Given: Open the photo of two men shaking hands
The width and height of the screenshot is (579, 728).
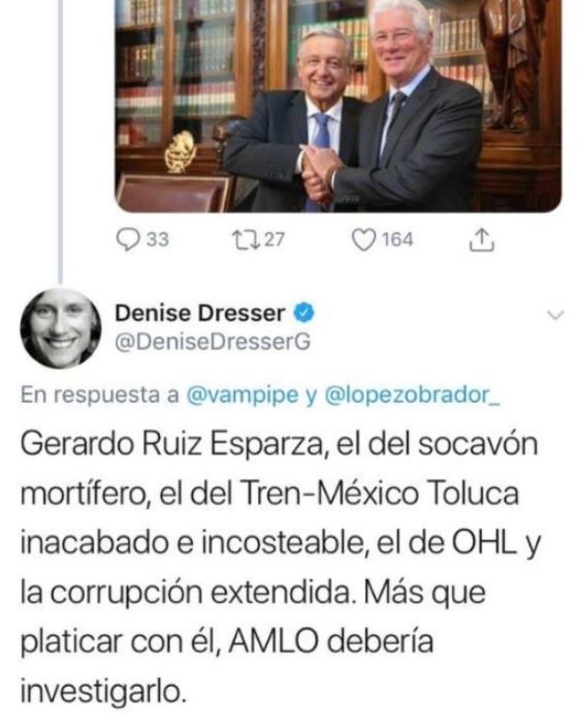Looking at the screenshot, I should point(338,106).
